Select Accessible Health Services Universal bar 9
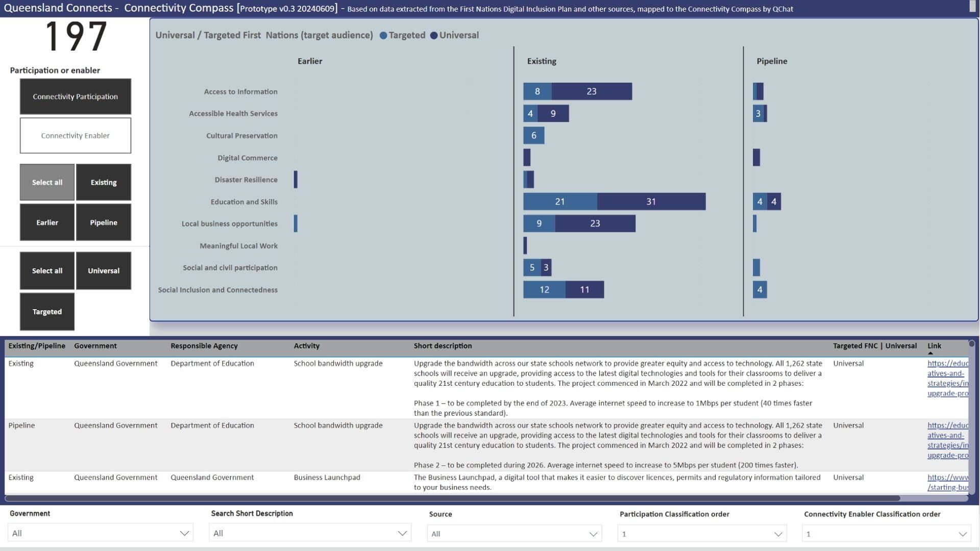This screenshot has width=980, height=551. [553, 113]
